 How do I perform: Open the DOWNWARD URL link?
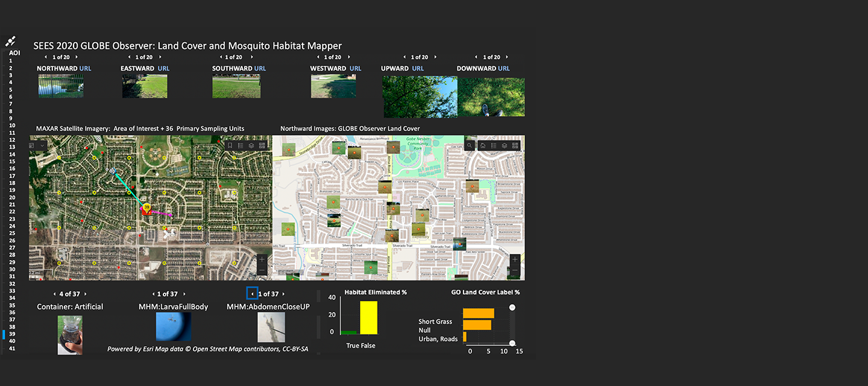[x=503, y=69]
